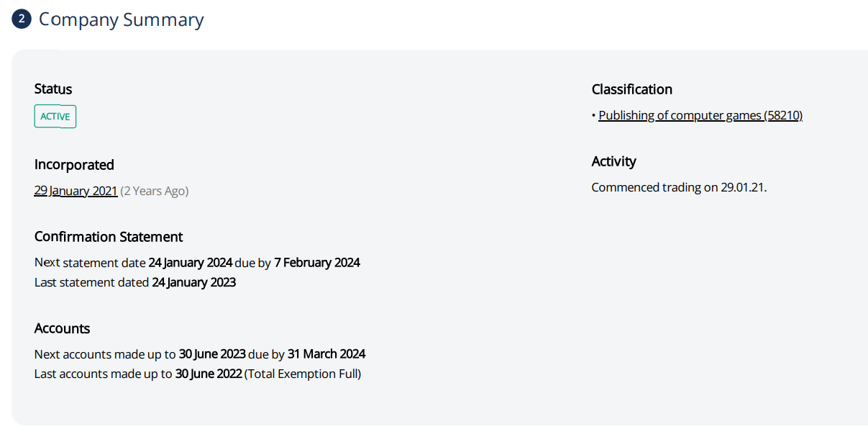Click next accounts date 30 June 2023
Viewport: 868px width, 437px height.
tap(211, 354)
